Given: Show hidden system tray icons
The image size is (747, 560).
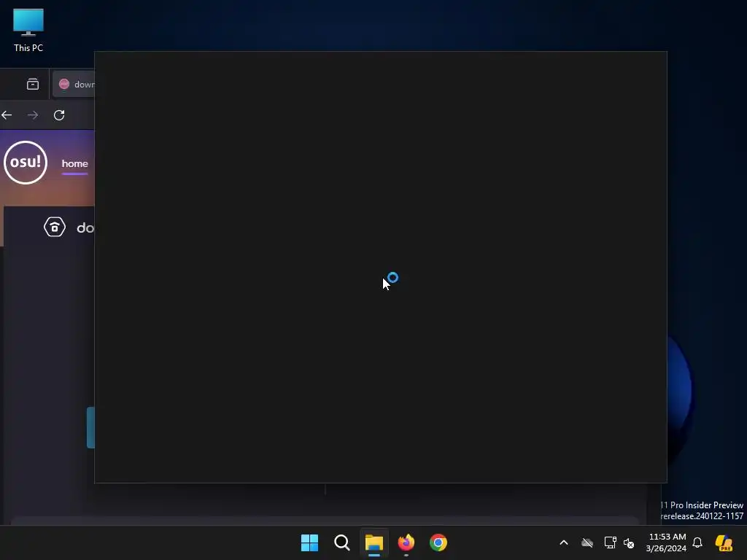Looking at the screenshot, I should click(x=564, y=542).
